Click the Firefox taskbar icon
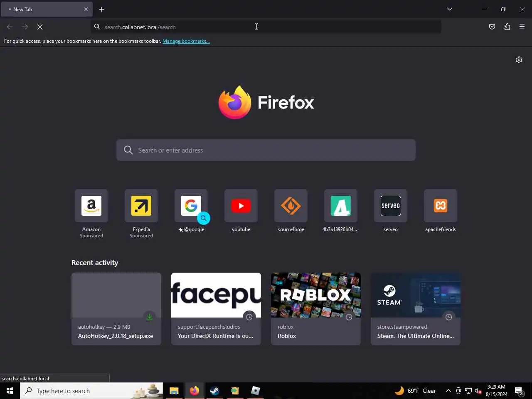 pyautogui.click(x=195, y=391)
